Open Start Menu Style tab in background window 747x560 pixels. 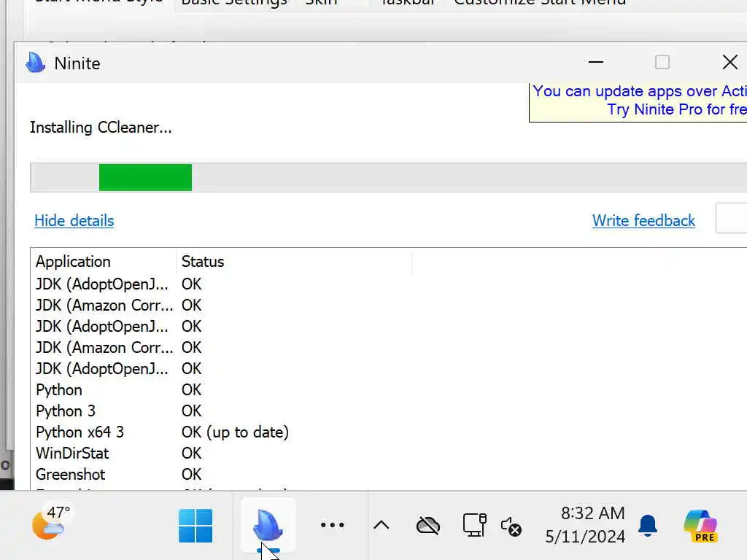99,3
